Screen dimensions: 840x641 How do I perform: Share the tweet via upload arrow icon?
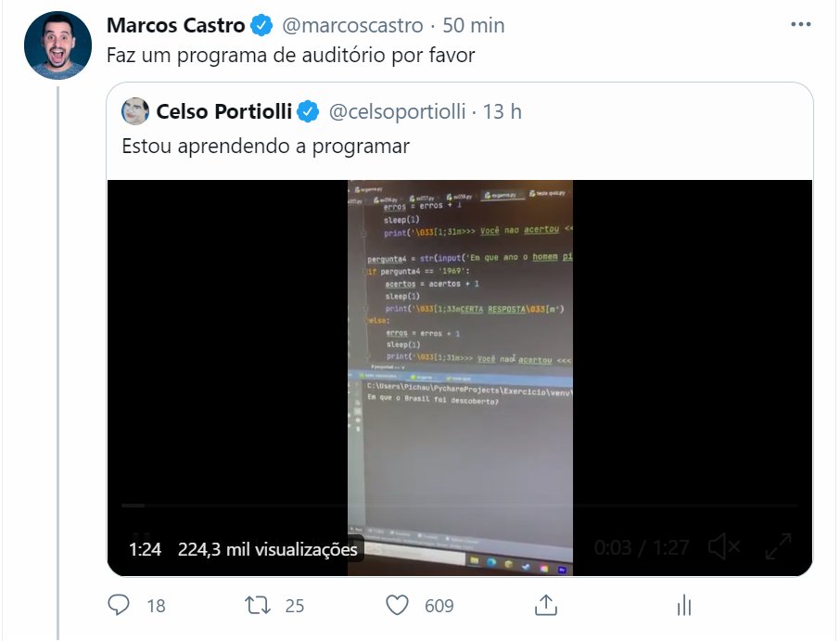[x=545, y=605]
